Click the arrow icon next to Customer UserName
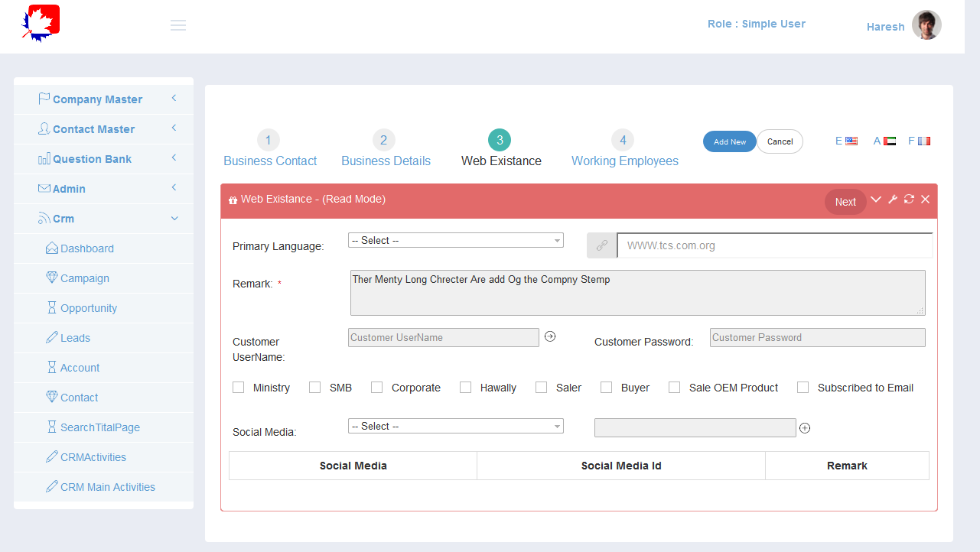The image size is (980, 552). (x=550, y=336)
